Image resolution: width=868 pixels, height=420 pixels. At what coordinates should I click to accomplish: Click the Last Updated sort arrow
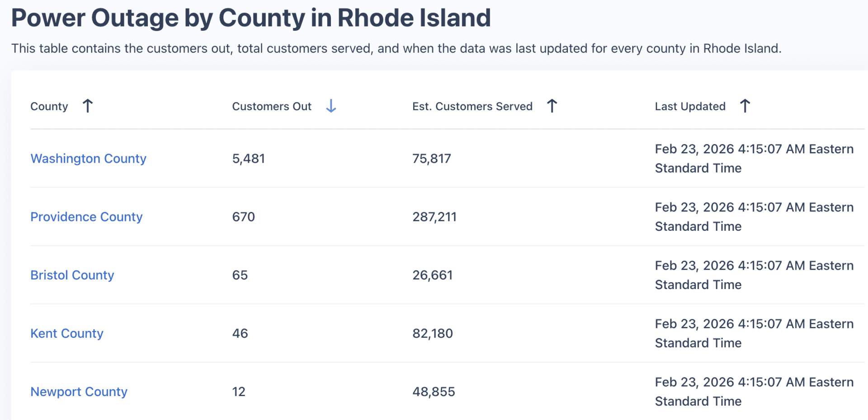745,106
